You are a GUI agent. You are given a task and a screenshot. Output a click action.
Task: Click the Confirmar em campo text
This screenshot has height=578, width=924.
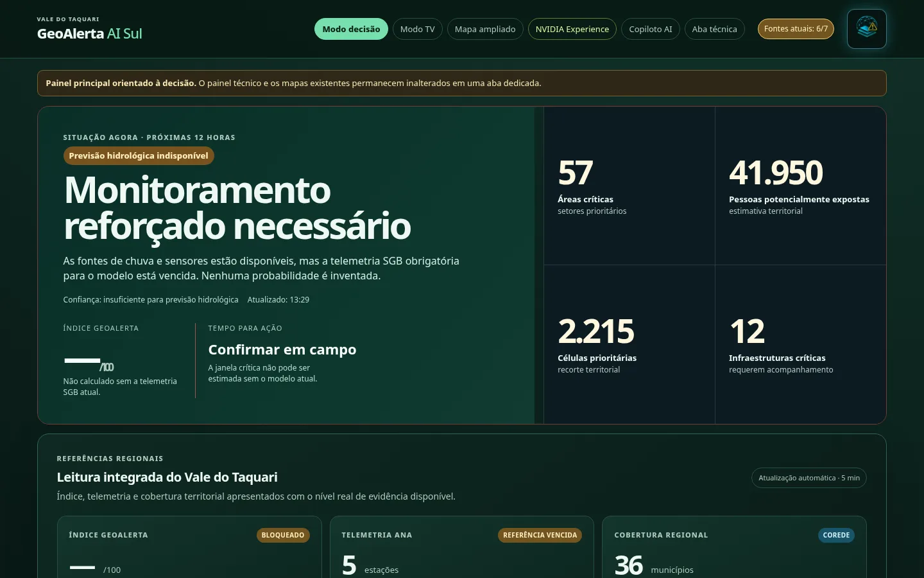coord(282,349)
